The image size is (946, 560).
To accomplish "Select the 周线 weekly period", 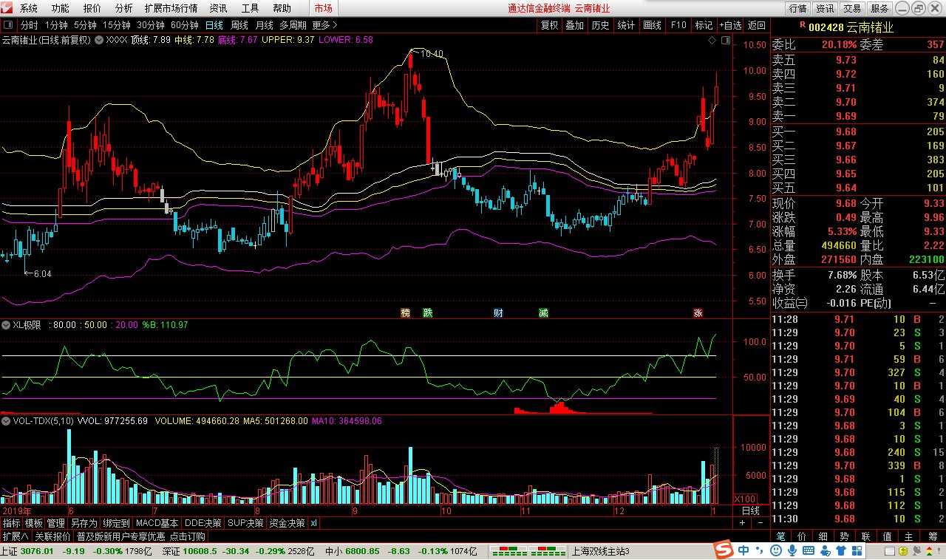I will (x=239, y=24).
